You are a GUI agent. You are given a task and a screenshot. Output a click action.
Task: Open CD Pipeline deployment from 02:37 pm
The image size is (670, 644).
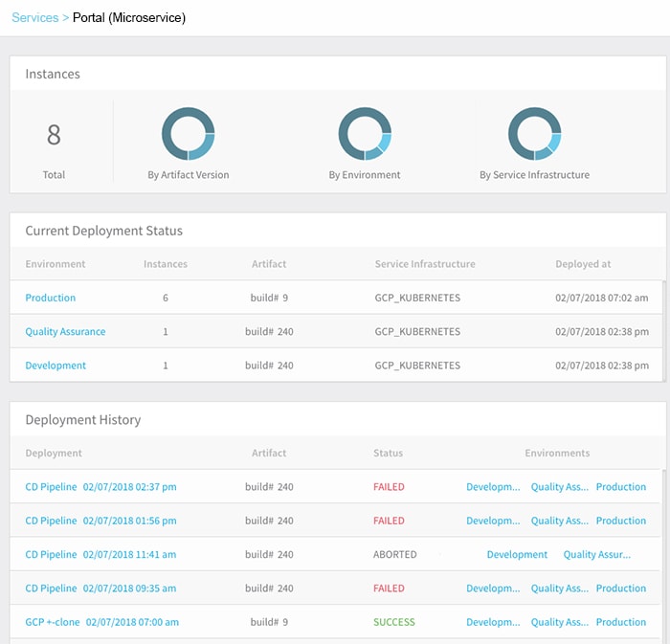point(100,487)
